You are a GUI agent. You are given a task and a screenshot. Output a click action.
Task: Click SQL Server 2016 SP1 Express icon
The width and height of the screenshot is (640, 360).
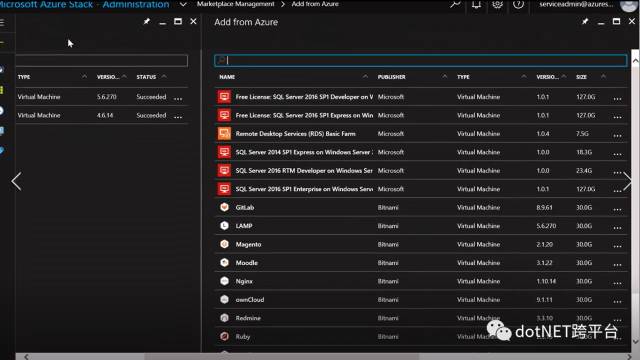coord(224,115)
